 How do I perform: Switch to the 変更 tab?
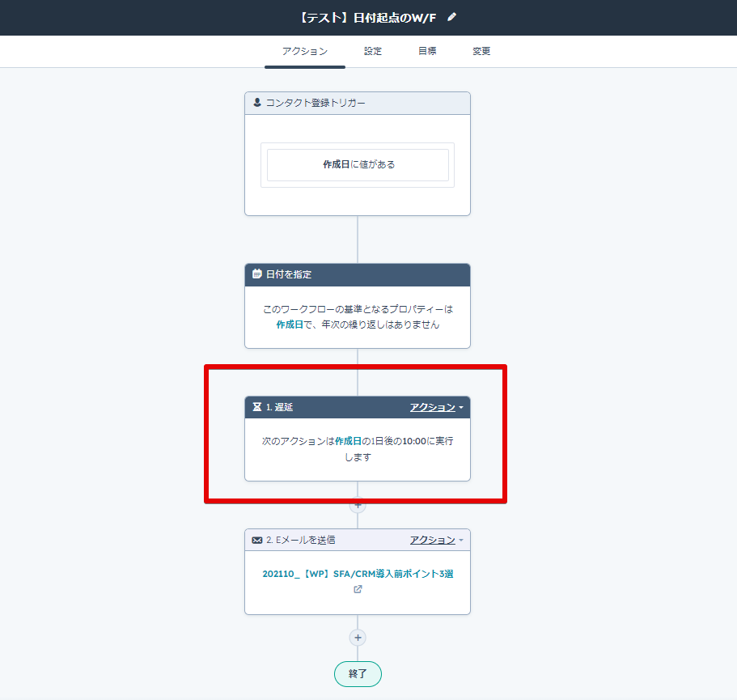(x=481, y=51)
